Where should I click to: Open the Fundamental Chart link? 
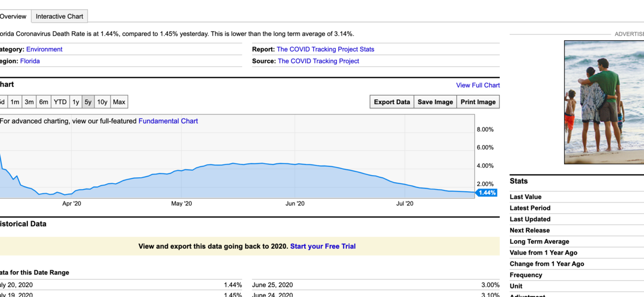coord(168,121)
